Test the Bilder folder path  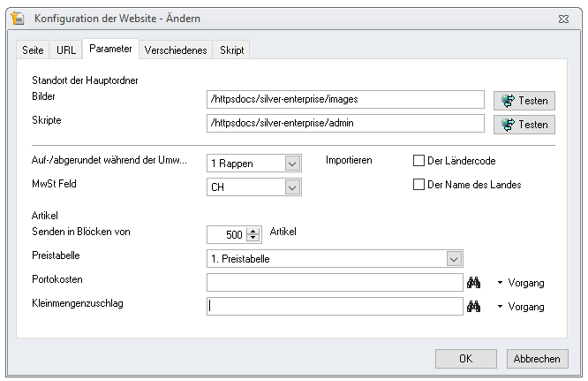coord(524,101)
